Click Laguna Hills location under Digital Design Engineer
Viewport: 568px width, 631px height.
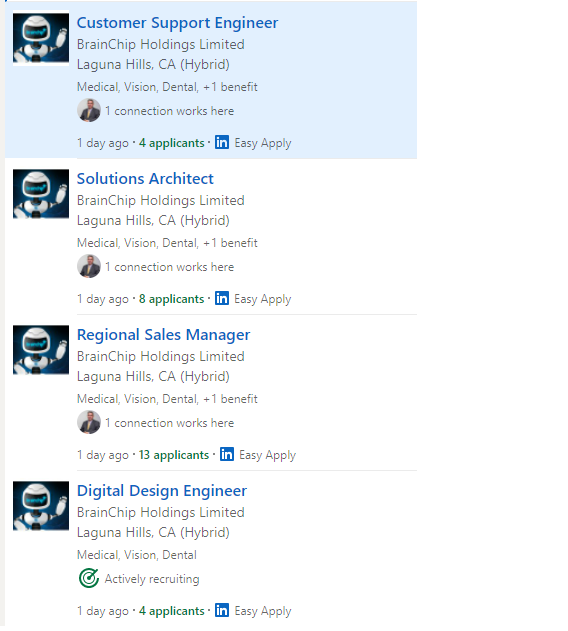point(153,532)
